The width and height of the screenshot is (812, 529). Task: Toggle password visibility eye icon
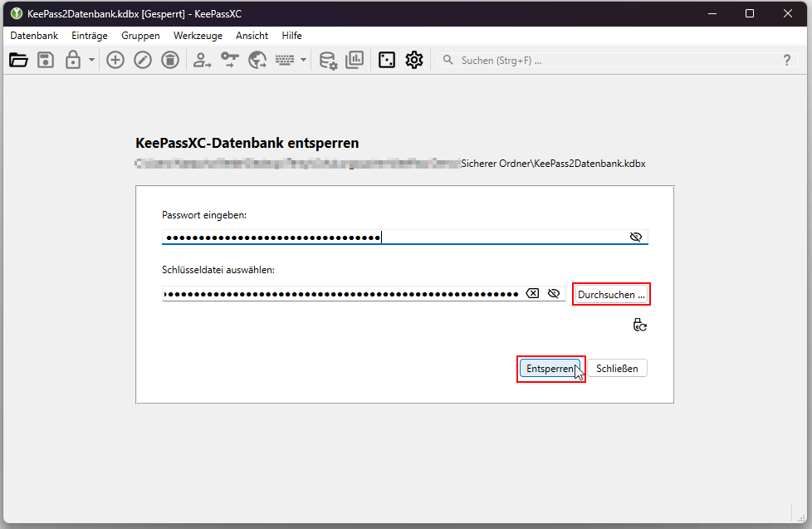click(x=636, y=237)
